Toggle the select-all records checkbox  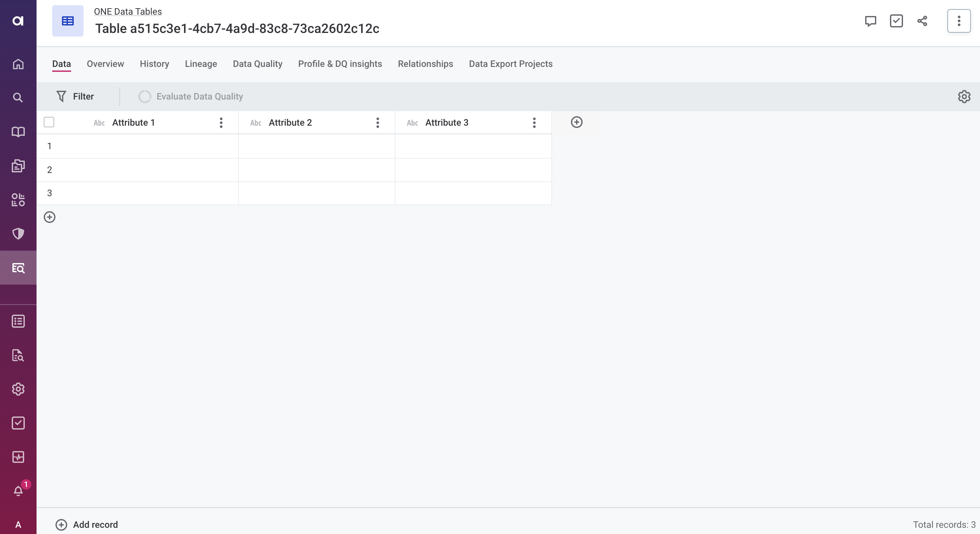tap(49, 122)
